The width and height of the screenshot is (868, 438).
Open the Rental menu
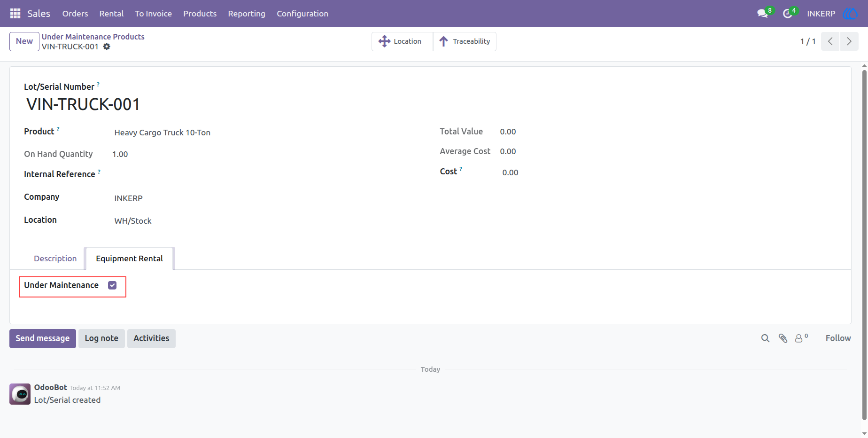[111, 14]
